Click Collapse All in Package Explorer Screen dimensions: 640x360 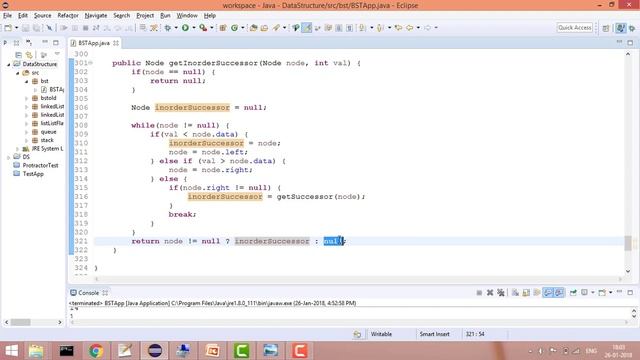tap(18, 54)
